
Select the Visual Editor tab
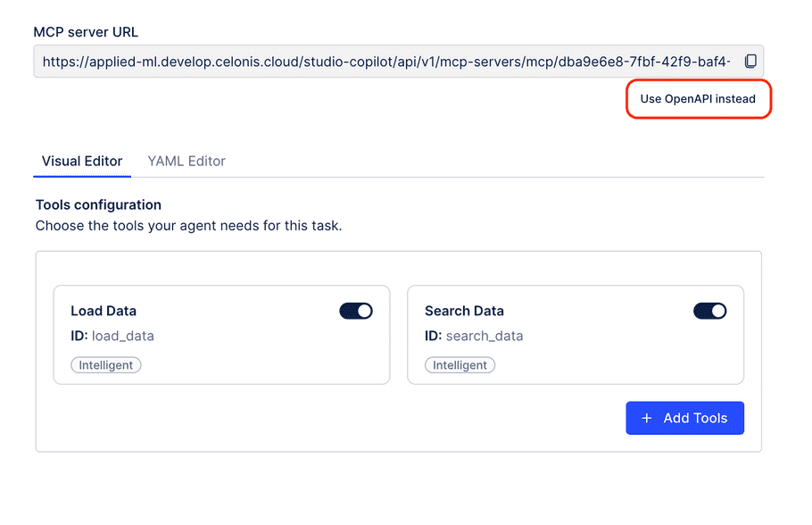(81, 161)
